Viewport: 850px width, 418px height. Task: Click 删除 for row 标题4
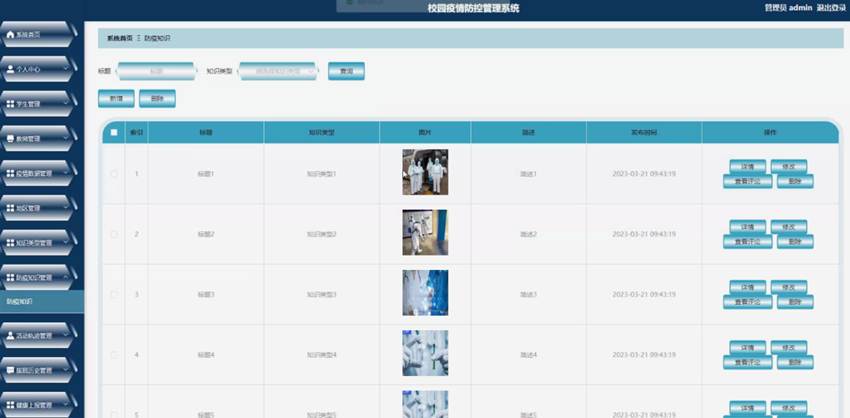(x=795, y=362)
